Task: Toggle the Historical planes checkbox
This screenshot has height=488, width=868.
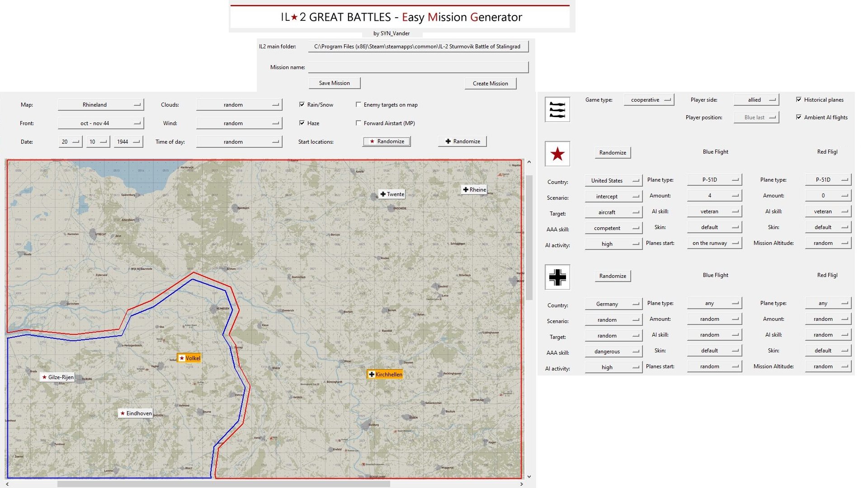Action: click(799, 100)
